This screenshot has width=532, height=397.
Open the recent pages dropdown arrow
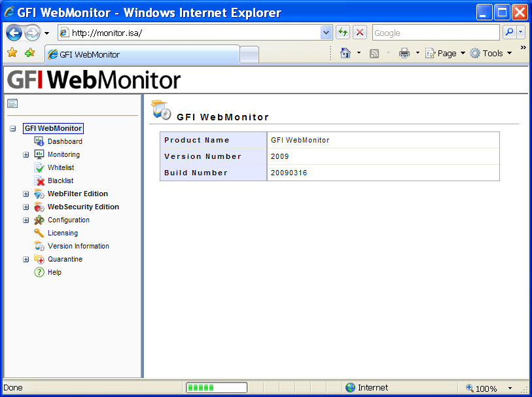pyautogui.click(x=47, y=33)
